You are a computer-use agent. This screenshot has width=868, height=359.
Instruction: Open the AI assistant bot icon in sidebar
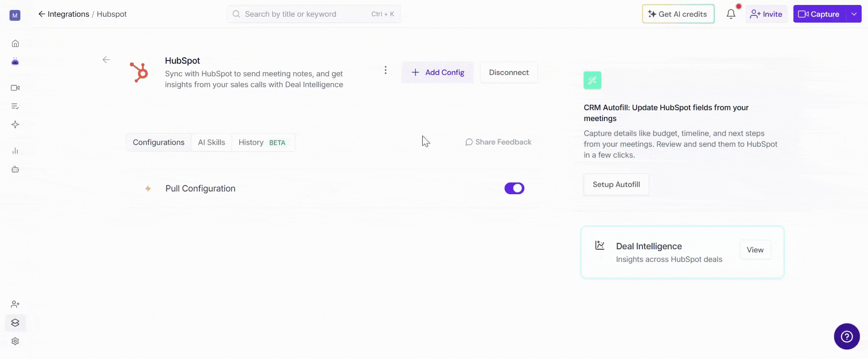coord(15,61)
